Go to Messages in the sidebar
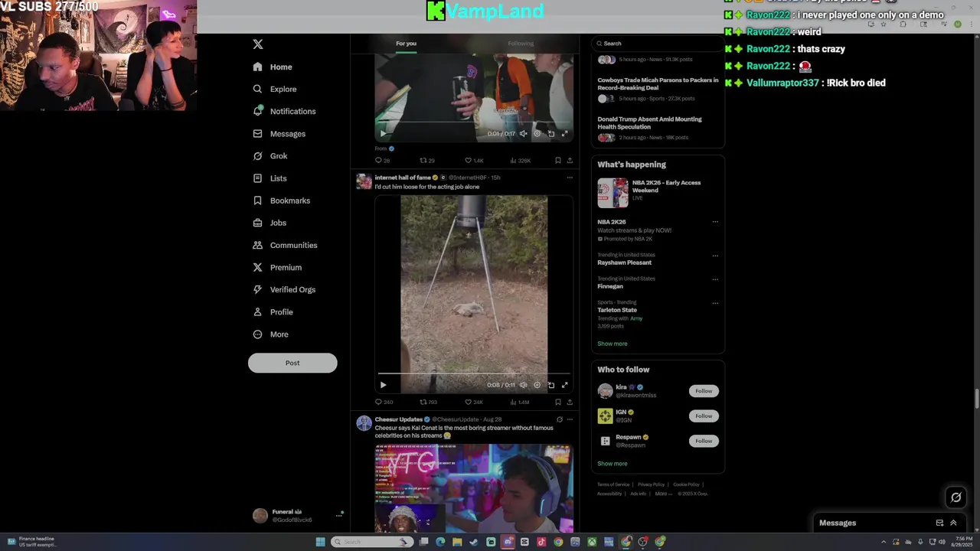Screen dimensions: 980x551 pos(279,134)
